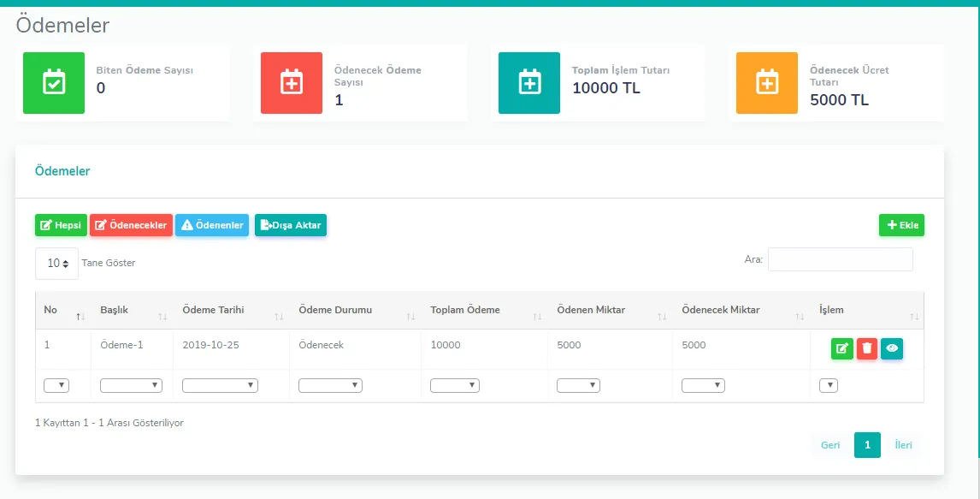The height and width of the screenshot is (499, 980).
Task: Edit the Ödeme-1 row with the green pencil icon
Action: tap(841, 348)
